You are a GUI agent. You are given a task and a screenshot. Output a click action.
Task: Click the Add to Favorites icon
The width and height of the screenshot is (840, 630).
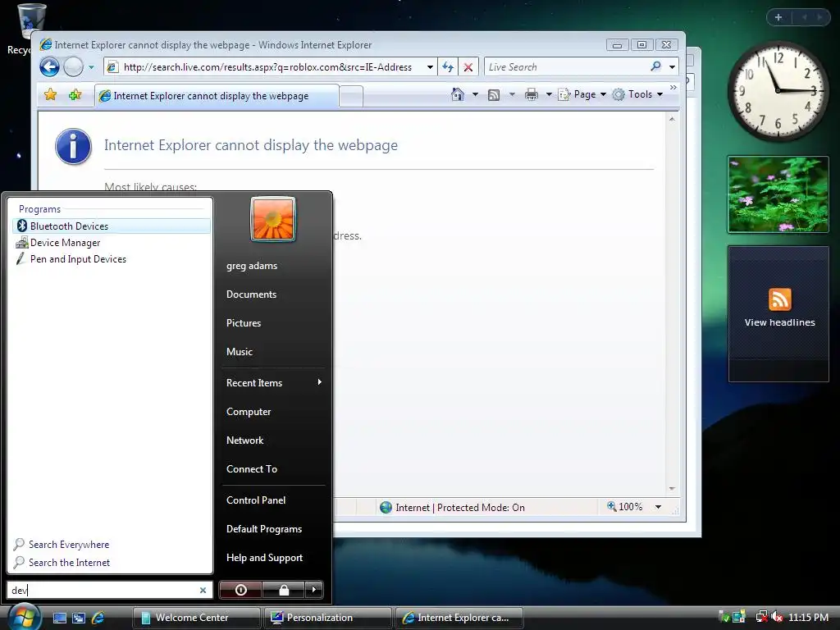[75, 95]
